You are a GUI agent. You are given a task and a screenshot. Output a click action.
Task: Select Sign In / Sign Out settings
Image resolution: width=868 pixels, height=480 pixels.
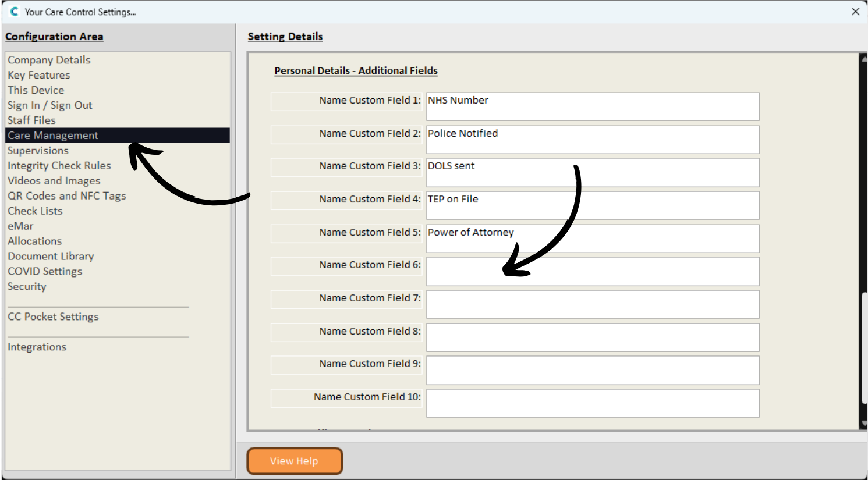(49, 105)
